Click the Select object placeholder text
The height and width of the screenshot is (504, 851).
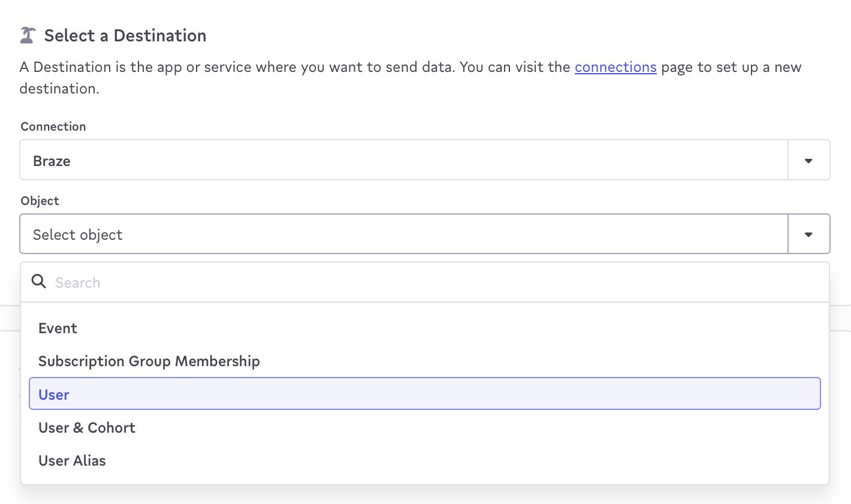pyautogui.click(x=78, y=235)
